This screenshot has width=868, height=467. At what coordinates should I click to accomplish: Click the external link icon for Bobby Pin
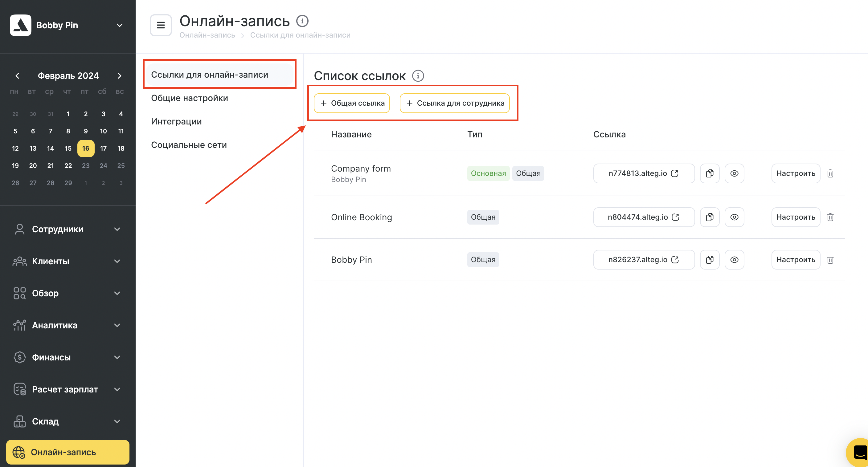[676, 259]
